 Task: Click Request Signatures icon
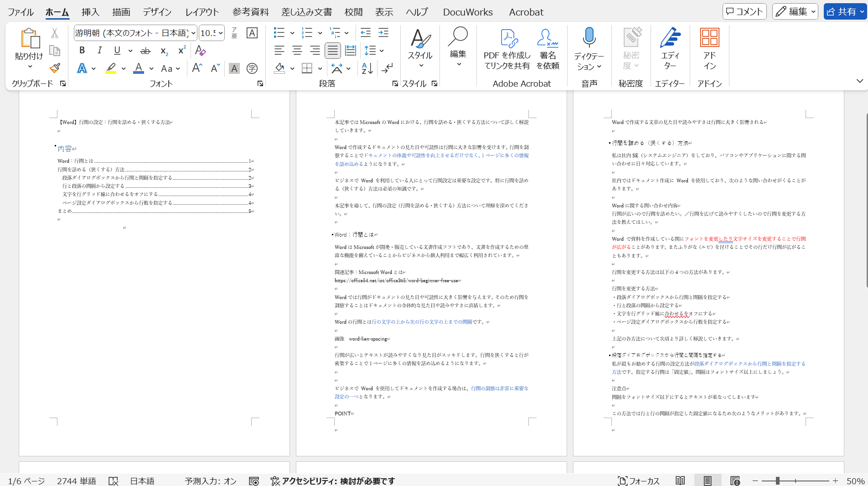click(x=548, y=48)
